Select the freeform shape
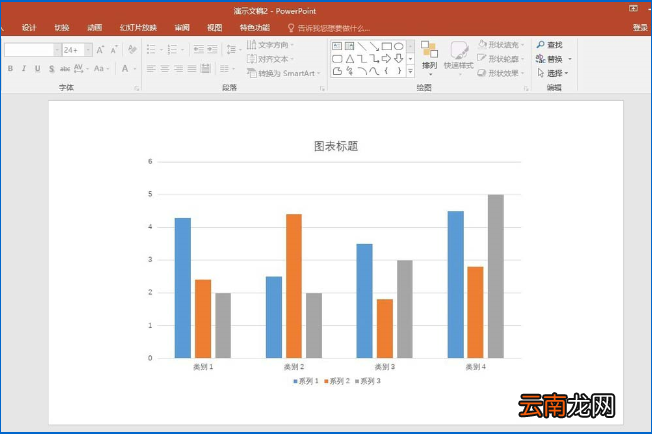Viewport: 652px width, 434px height. tap(337, 71)
